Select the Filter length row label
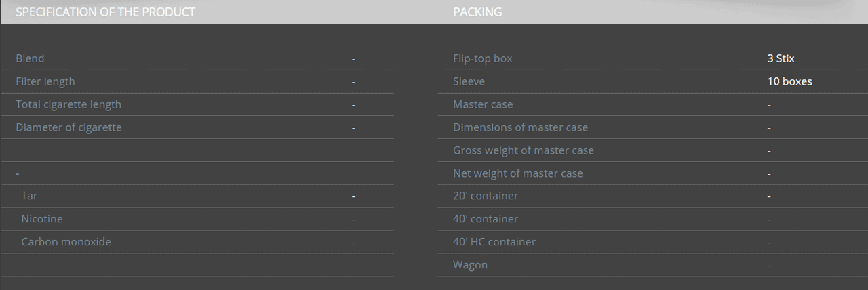The height and width of the screenshot is (290, 868). pyautogui.click(x=45, y=81)
